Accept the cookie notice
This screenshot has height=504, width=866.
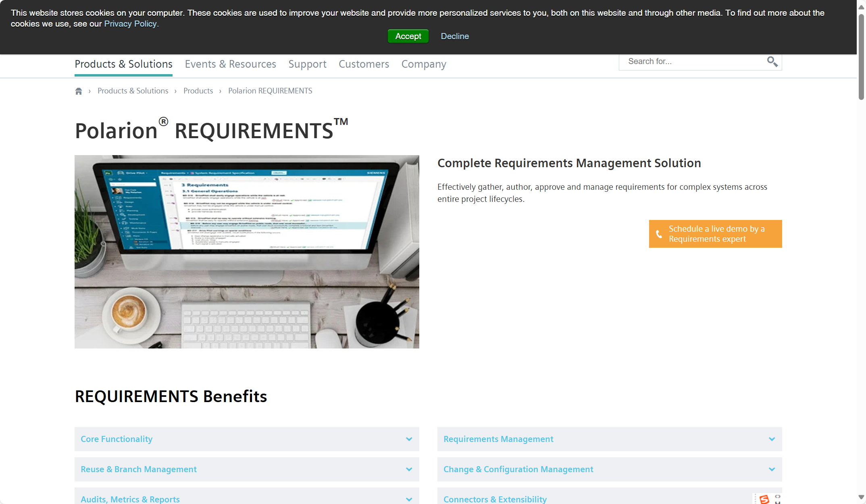point(408,36)
